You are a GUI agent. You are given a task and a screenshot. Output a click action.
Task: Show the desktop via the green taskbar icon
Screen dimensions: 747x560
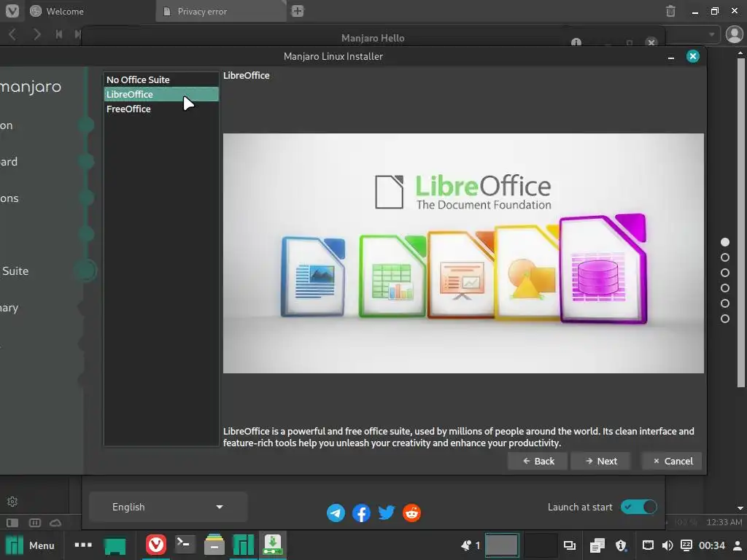point(115,545)
